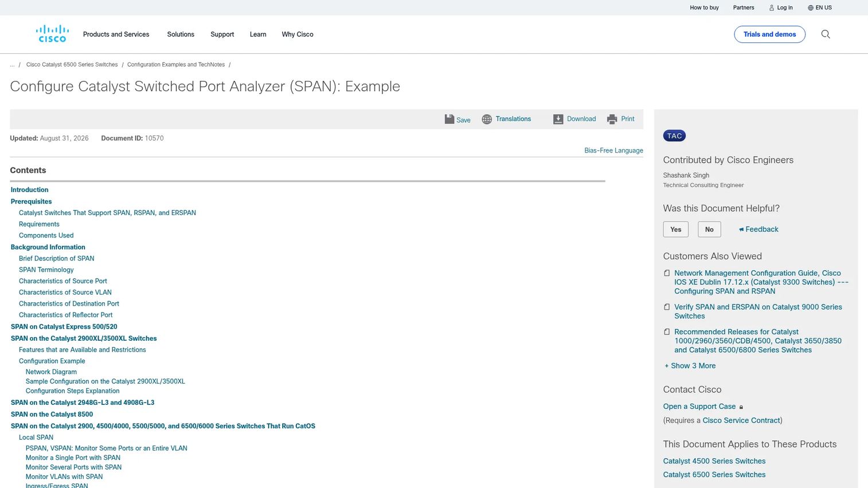Click the Download arrow icon
The height and width of the screenshot is (488, 868).
558,119
